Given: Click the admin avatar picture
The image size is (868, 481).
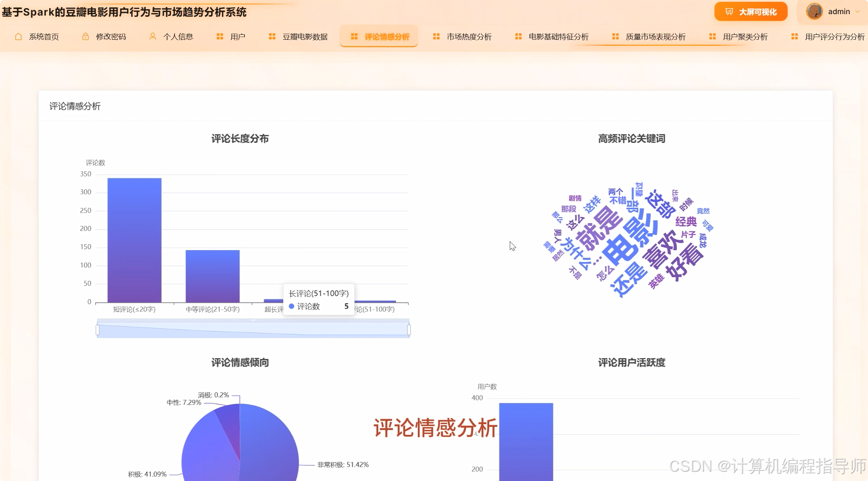Looking at the screenshot, I should click(x=814, y=11).
